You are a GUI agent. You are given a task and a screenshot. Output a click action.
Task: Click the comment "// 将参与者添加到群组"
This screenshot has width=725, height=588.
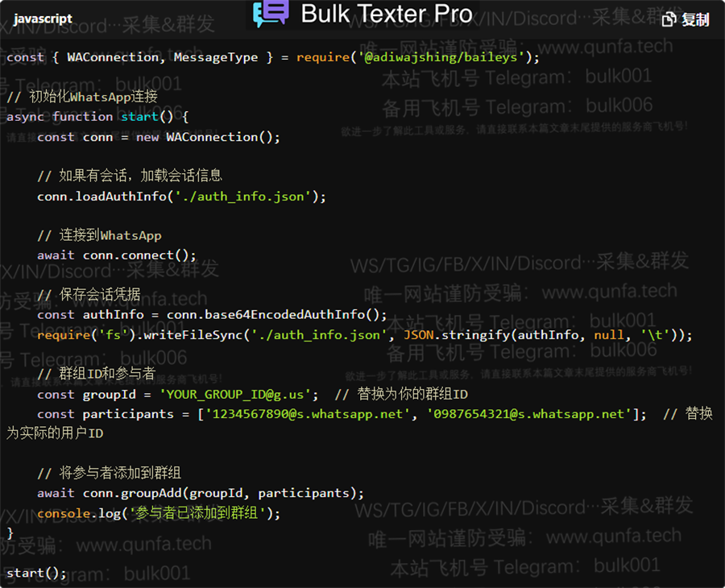[109, 473]
